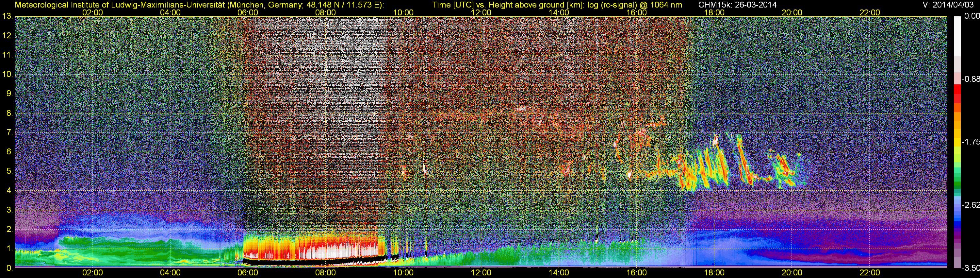Click the '-3.50' colorbar scale value
The image size is (980, 278).
click(x=971, y=268)
